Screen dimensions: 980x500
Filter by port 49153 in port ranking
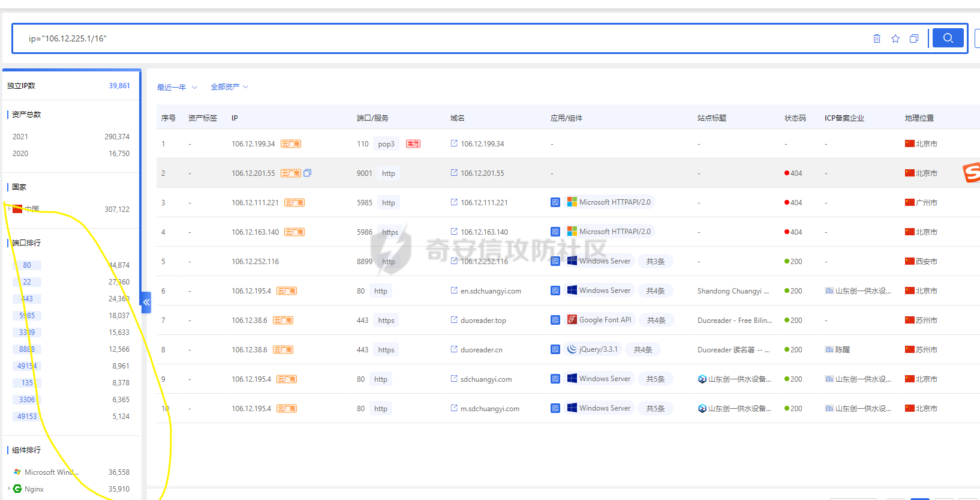tap(27, 416)
